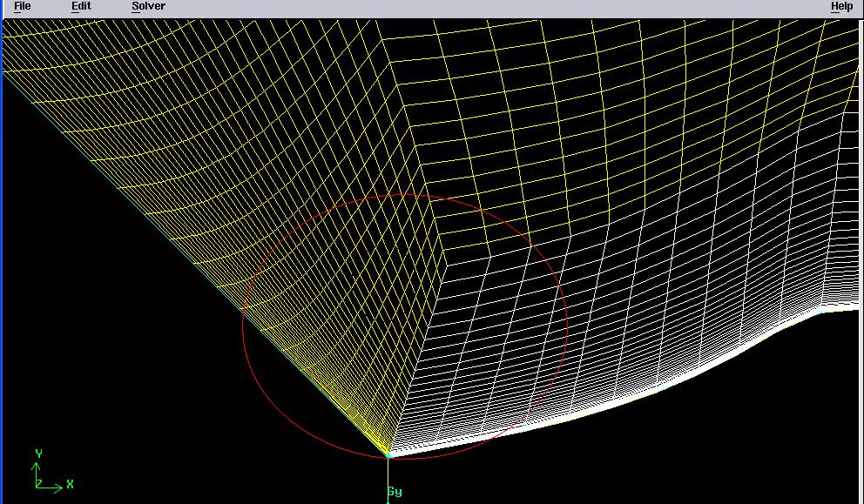Pick the cyan vertex at the mesh corner tip
Viewport: 864px width, 504px height.
388,454
